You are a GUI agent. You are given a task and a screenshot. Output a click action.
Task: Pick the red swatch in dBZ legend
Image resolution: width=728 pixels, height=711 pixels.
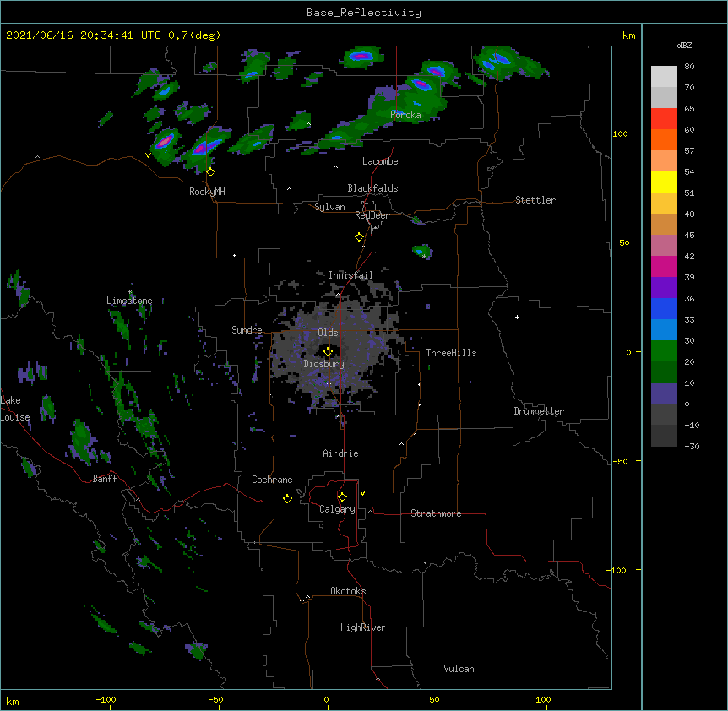664,118
